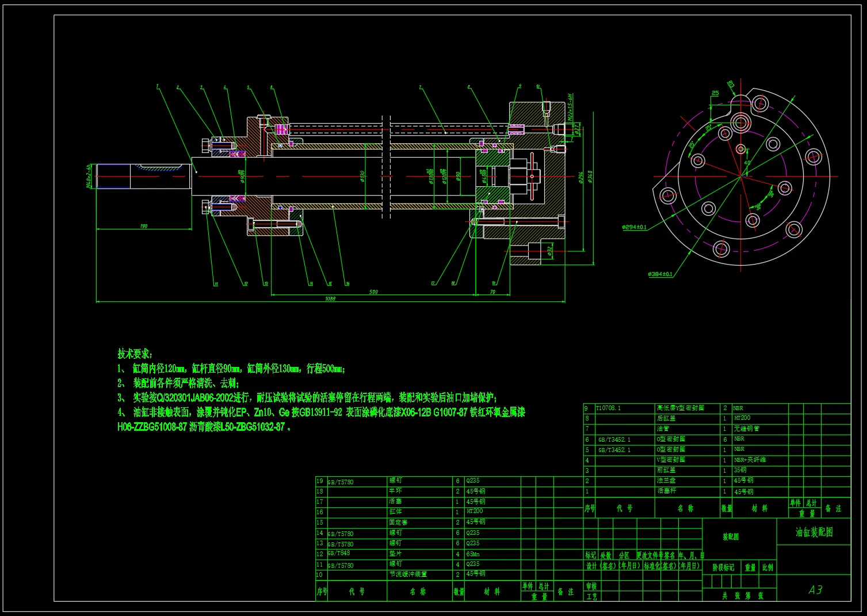This screenshot has height=616, width=867.
Task: Click the 'T10708.1' code cell
Action: [x=608, y=408]
